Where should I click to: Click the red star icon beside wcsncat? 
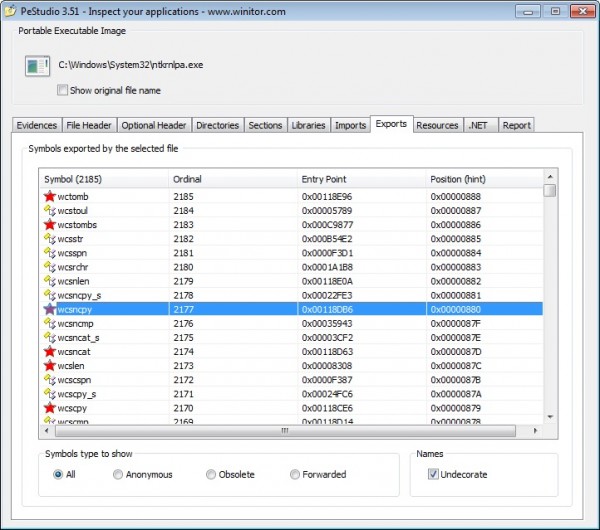click(x=49, y=352)
